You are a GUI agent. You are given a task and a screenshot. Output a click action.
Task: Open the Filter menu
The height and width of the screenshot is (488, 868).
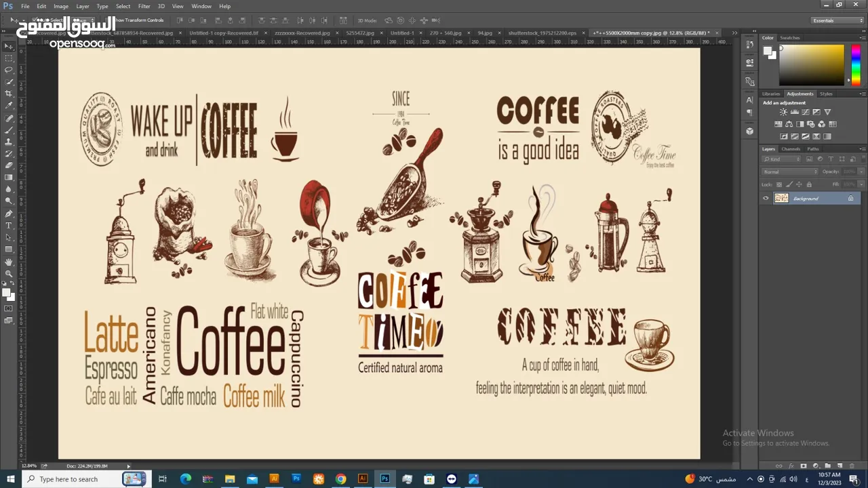tap(144, 6)
